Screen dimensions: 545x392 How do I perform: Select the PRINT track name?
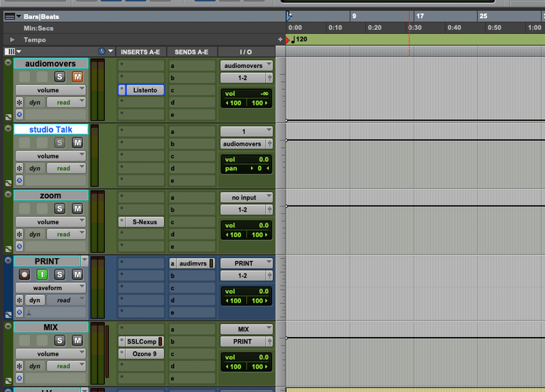pos(47,261)
